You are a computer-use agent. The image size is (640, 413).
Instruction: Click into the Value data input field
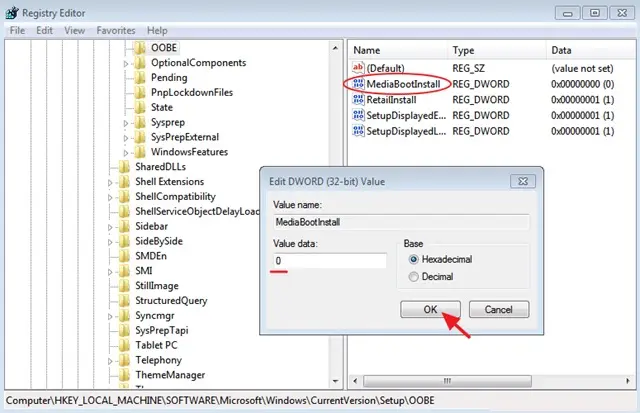pyautogui.click(x=330, y=260)
